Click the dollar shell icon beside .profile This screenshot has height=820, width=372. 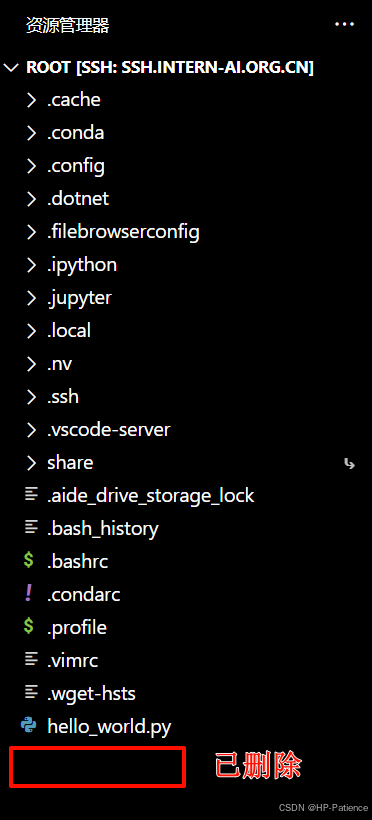click(x=29, y=627)
